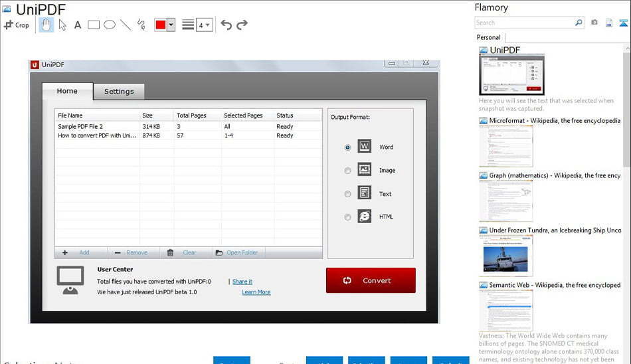Select the Image output format radio

pos(347,171)
